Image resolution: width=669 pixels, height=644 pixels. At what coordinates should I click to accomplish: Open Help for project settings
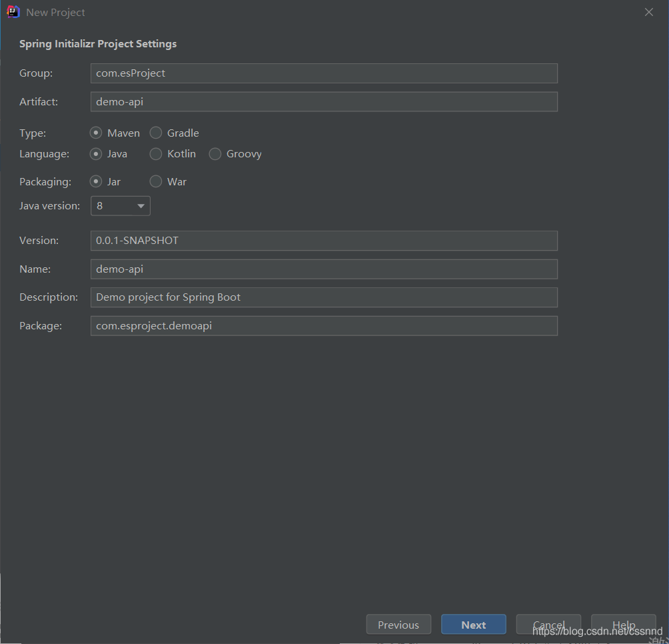pos(623,625)
